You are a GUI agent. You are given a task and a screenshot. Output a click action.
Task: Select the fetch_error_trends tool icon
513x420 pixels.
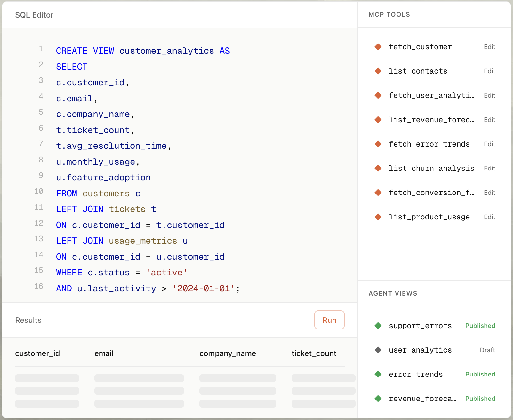(x=378, y=144)
